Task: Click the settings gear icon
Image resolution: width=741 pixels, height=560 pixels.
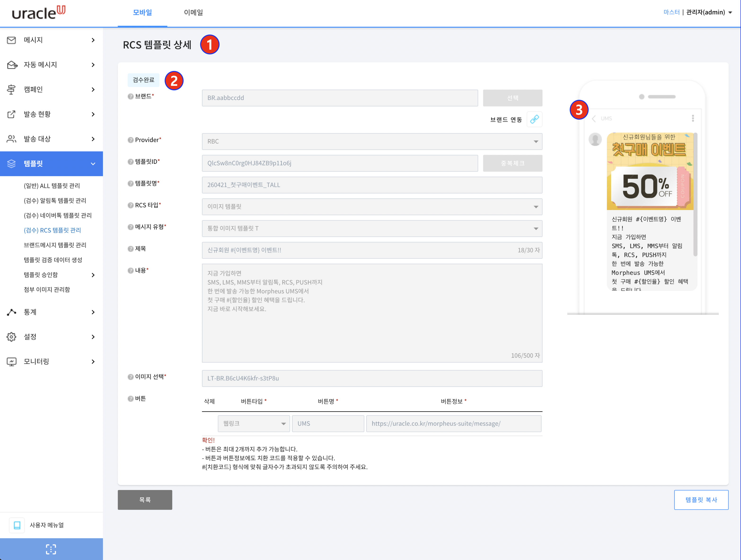Action: [x=11, y=337]
